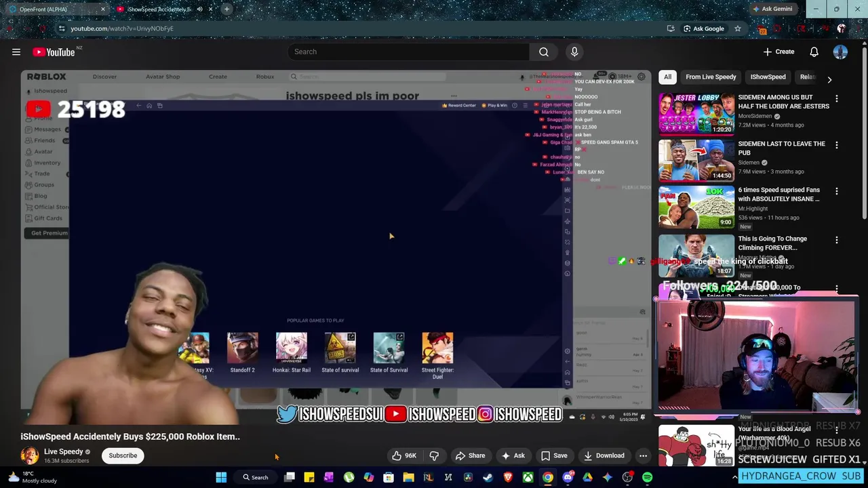Open the YouTube hamburger guide menu
The width and height of the screenshot is (868, 488).
(x=16, y=52)
